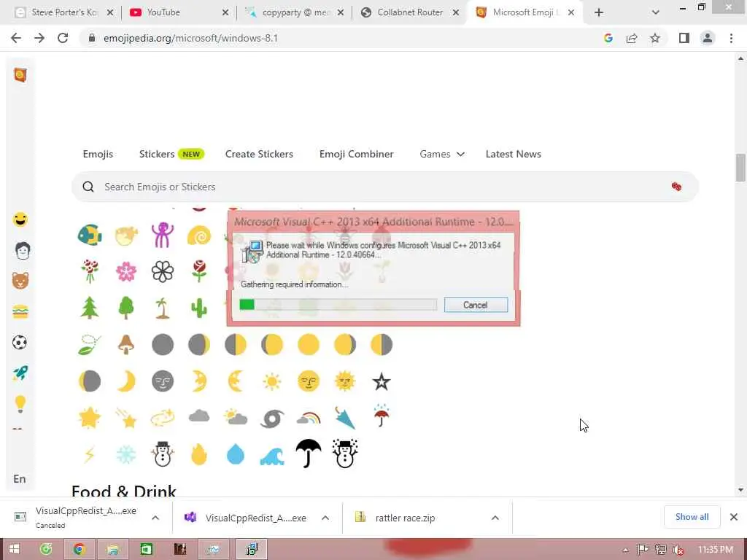Click the gray new moon face emoji
Screen dimensions: 747x560
163,381
